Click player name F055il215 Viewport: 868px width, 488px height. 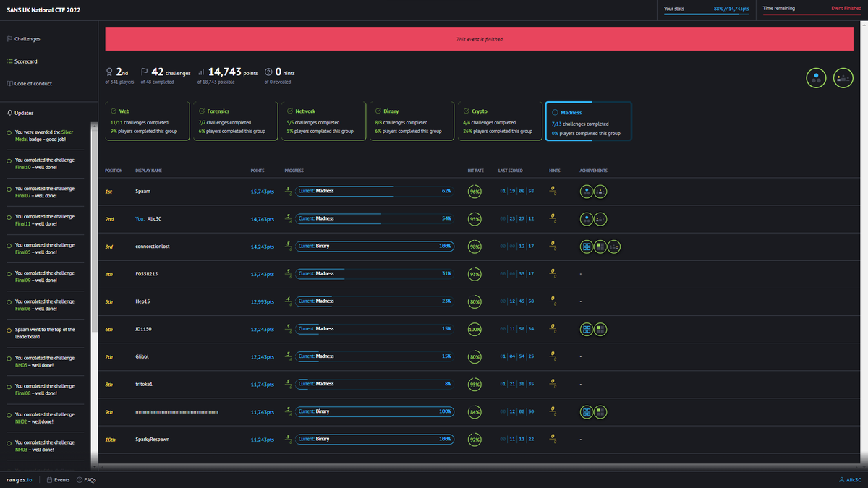click(147, 274)
